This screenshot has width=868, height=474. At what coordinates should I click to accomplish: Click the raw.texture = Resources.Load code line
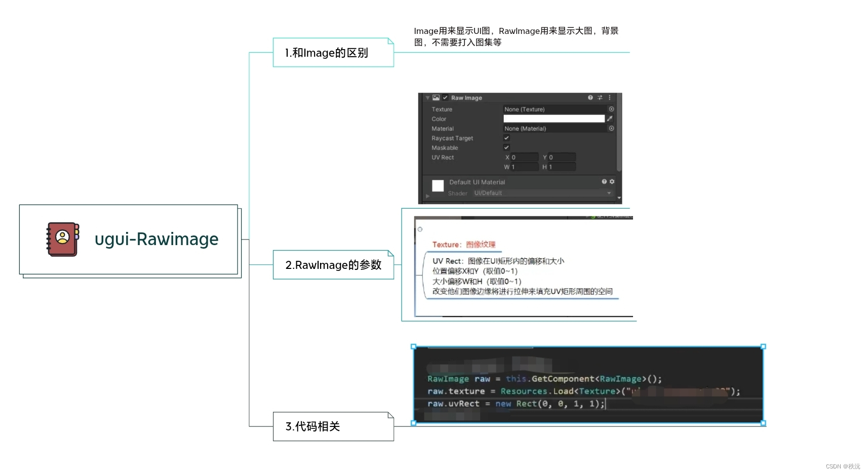583,391
